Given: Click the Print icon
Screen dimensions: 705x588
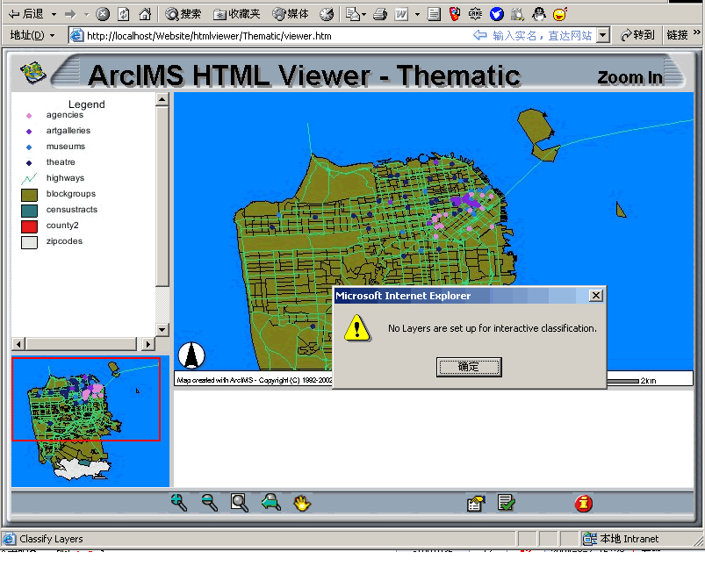Looking at the screenshot, I should click(x=380, y=14).
